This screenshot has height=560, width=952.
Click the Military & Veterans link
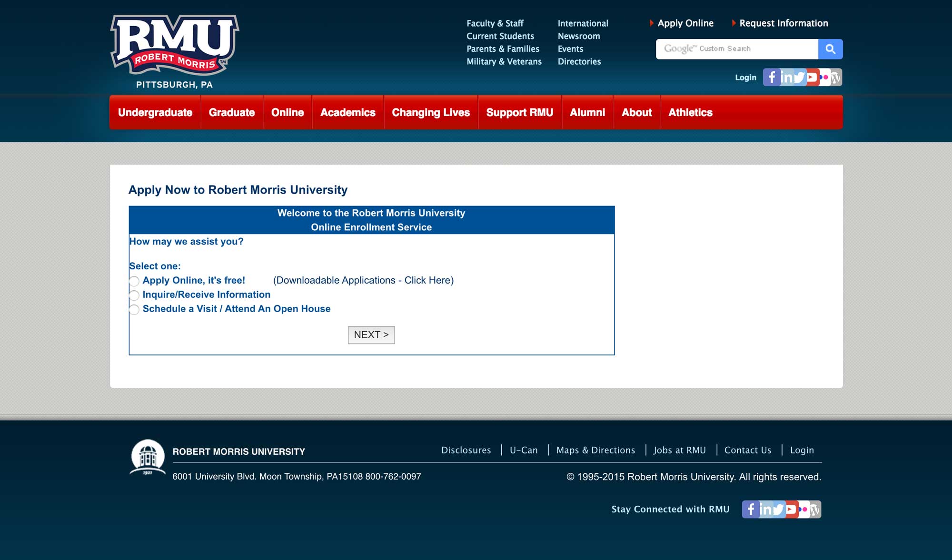tap(504, 61)
